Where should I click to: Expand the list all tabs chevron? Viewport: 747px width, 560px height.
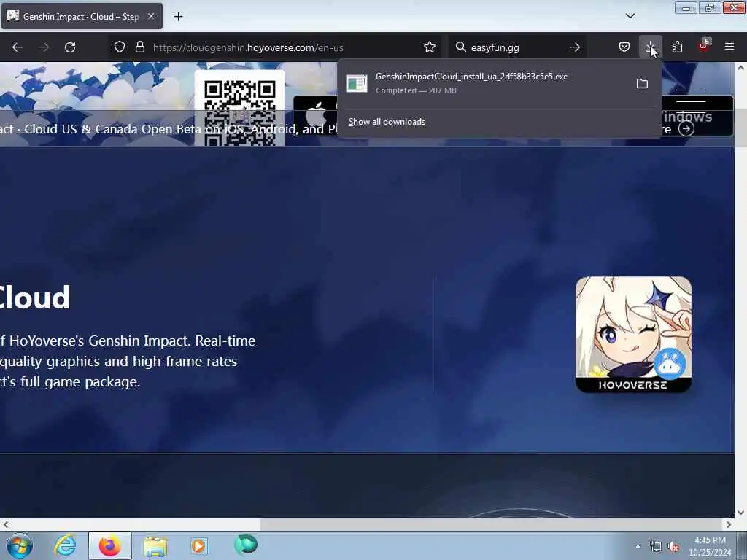(x=630, y=16)
